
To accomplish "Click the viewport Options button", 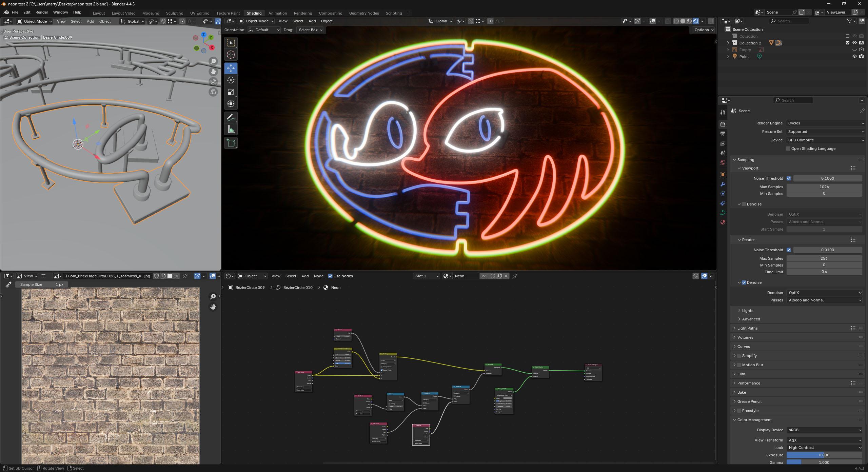I will click(x=704, y=30).
